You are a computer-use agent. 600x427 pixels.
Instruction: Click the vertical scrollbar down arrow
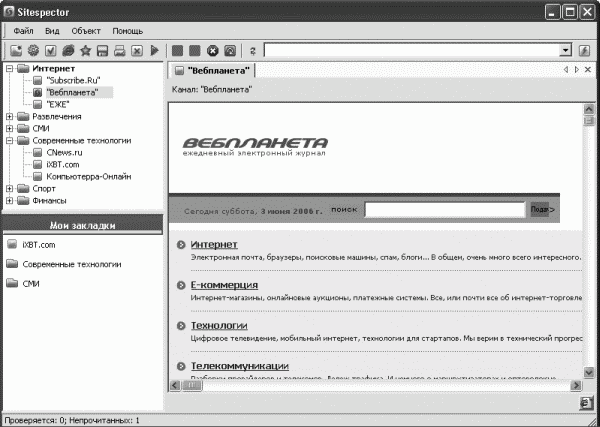(x=588, y=372)
